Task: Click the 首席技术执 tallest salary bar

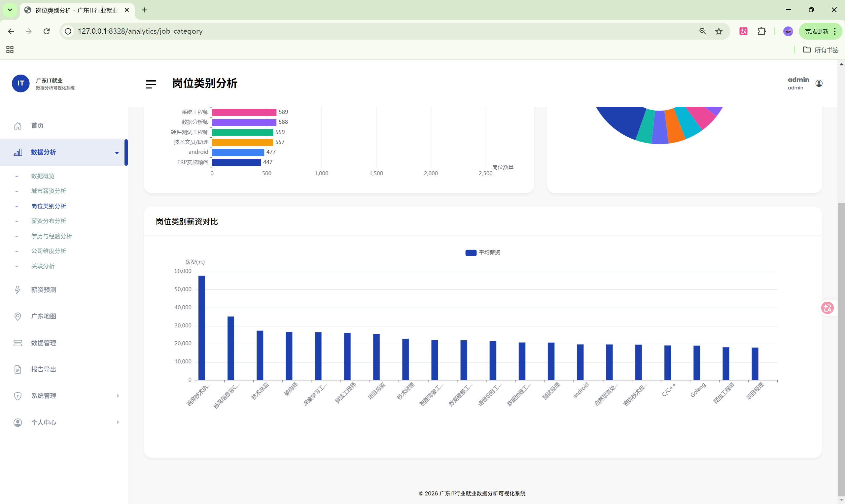Action: (201, 328)
